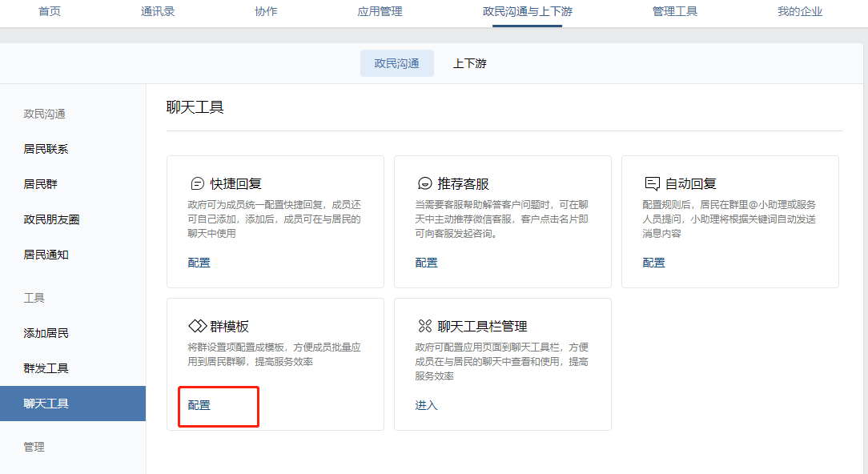868x474 pixels.
Task: Click the 自动回复 message icon
Action: pos(652,183)
